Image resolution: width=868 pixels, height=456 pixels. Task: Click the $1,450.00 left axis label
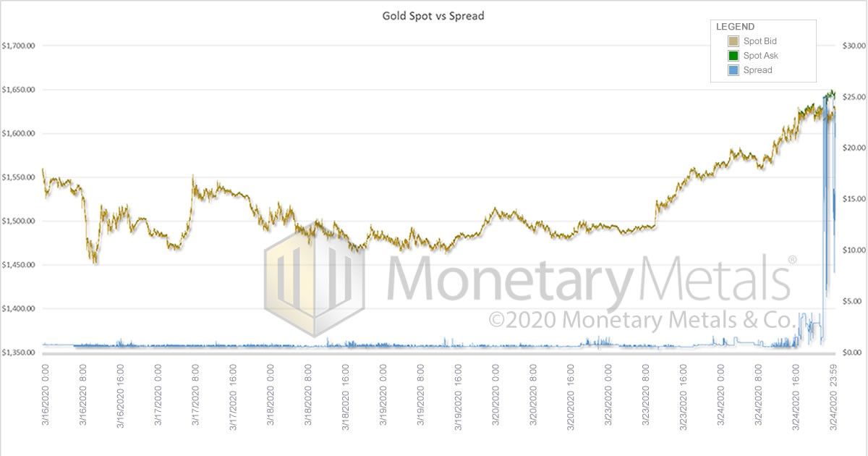tap(19, 265)
